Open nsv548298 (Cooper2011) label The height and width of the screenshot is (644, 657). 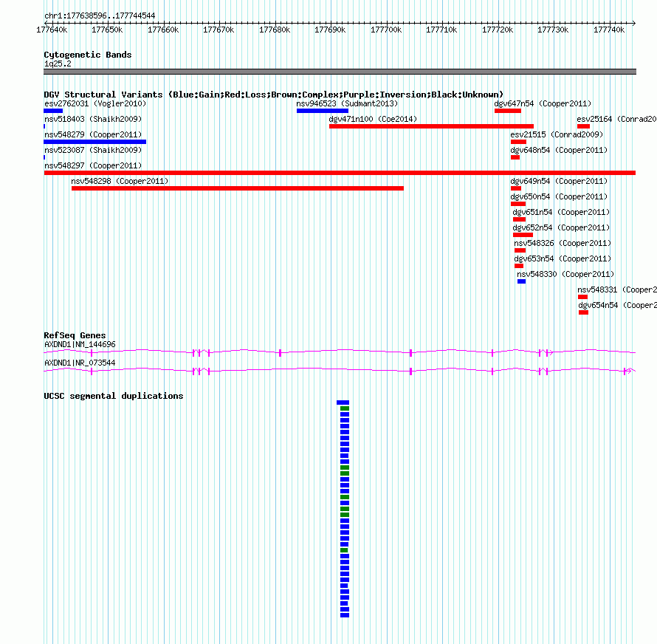(120, 181)
